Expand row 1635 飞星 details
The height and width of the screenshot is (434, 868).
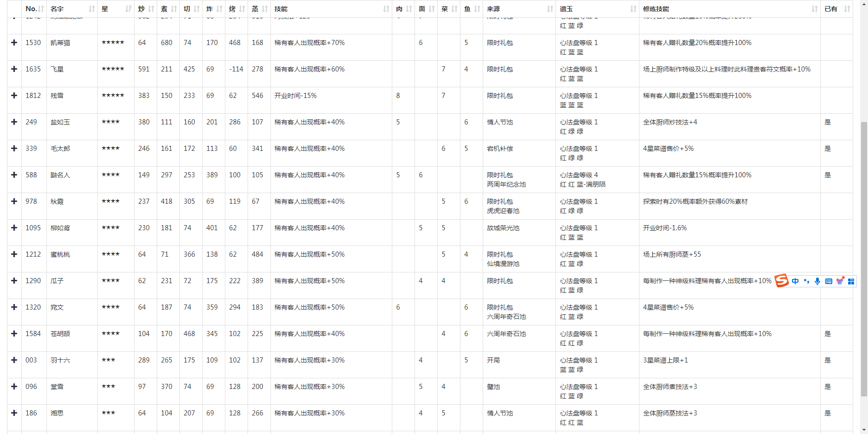tap(14, 69)
